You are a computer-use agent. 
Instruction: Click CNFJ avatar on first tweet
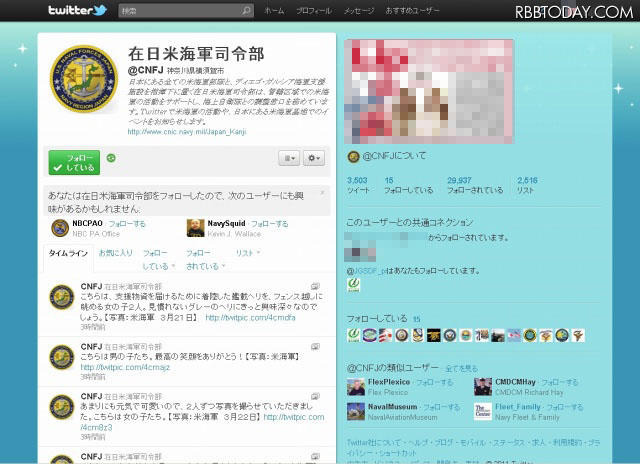62,297
